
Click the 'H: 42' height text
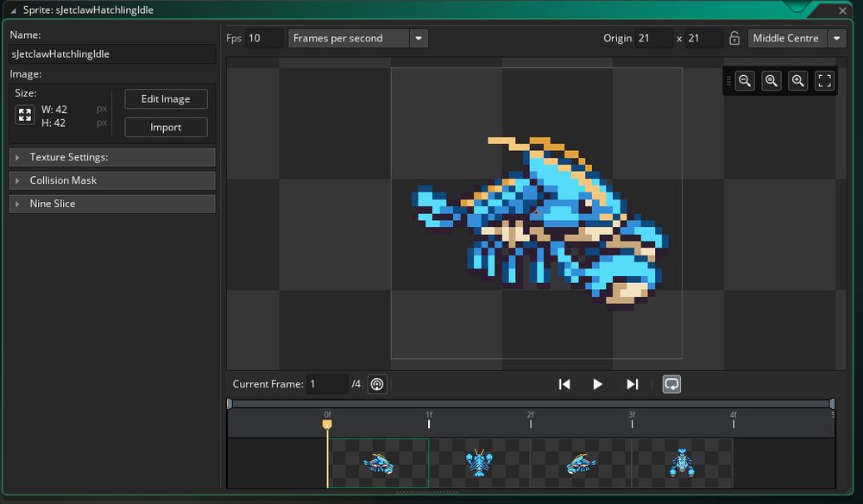pyautogui.click(x=54, y=123)
